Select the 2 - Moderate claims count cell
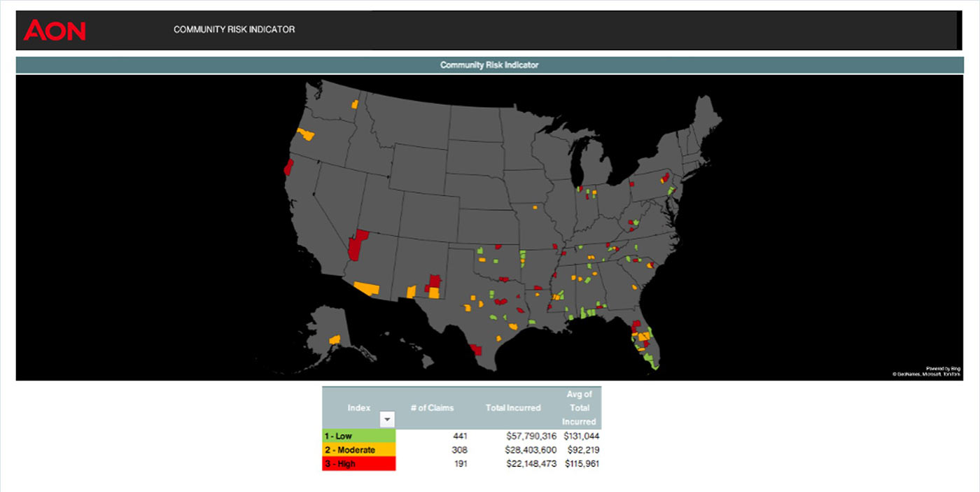Viewport: 980px width, 492px height. [x=459, y=449]
